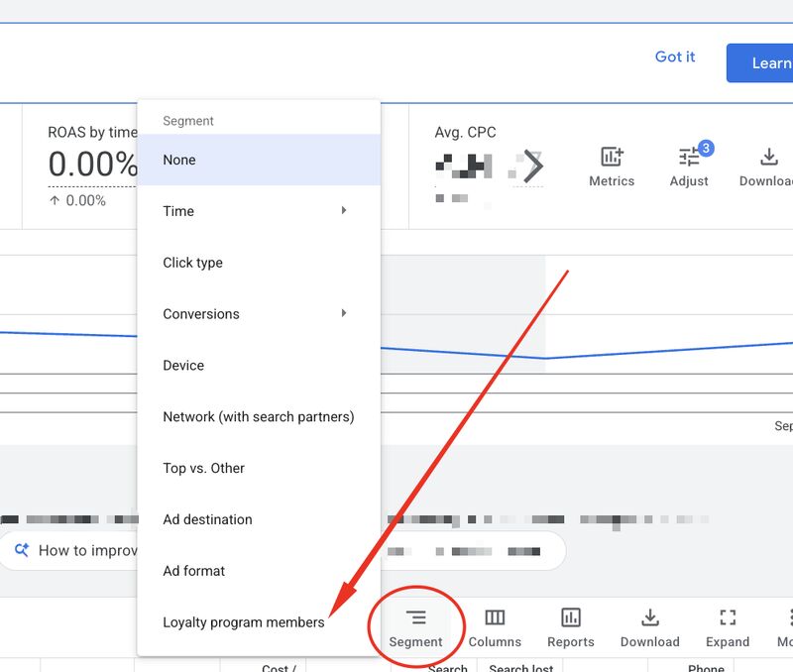
Task: Click the 0.00% increase indicator under ROAS
Action: tap(77, 201)
